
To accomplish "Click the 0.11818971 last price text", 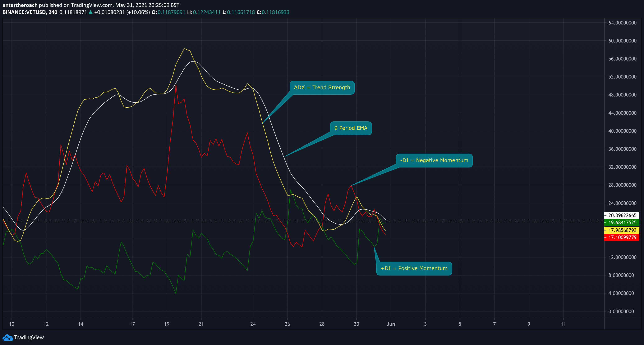I will click(x=73, y=12).
